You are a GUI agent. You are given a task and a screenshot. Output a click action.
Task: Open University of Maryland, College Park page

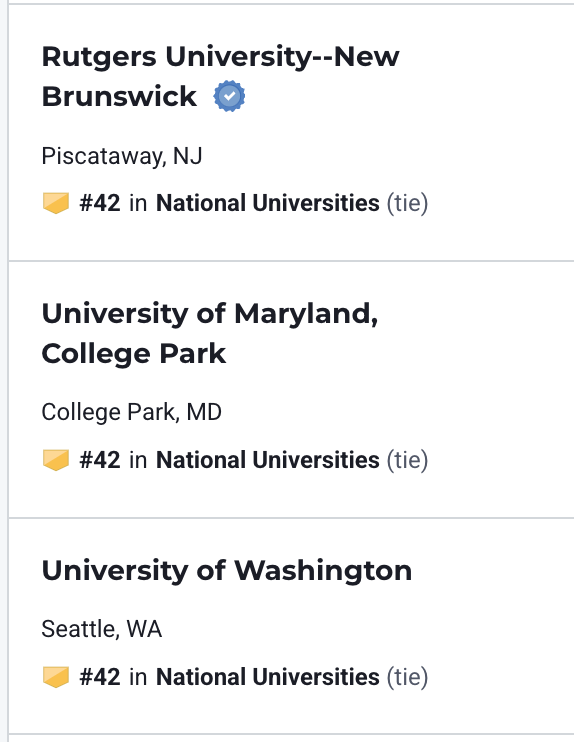(x=210, y=333)
